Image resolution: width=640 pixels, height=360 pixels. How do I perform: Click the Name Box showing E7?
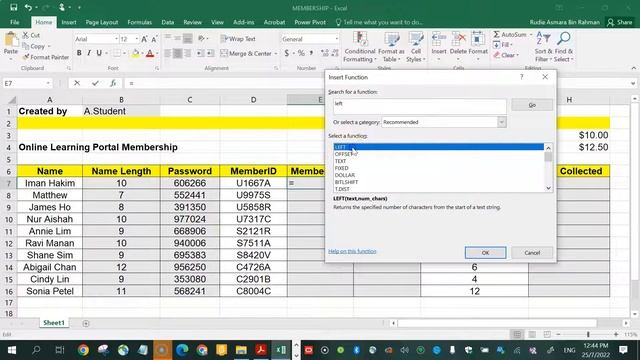[27, 83]
